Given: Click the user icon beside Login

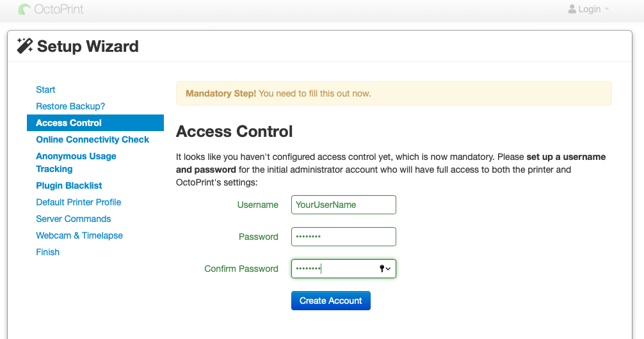Looking at the screenshot, I should pos(572,10).
